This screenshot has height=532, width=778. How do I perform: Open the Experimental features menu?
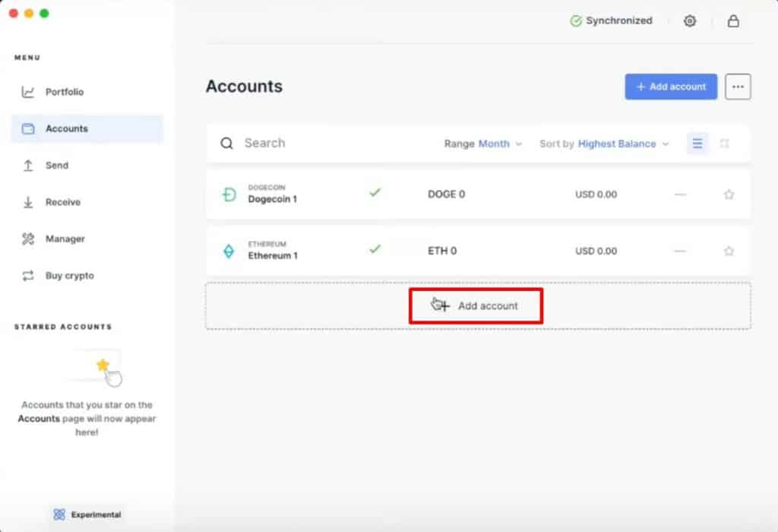[87, 515]
